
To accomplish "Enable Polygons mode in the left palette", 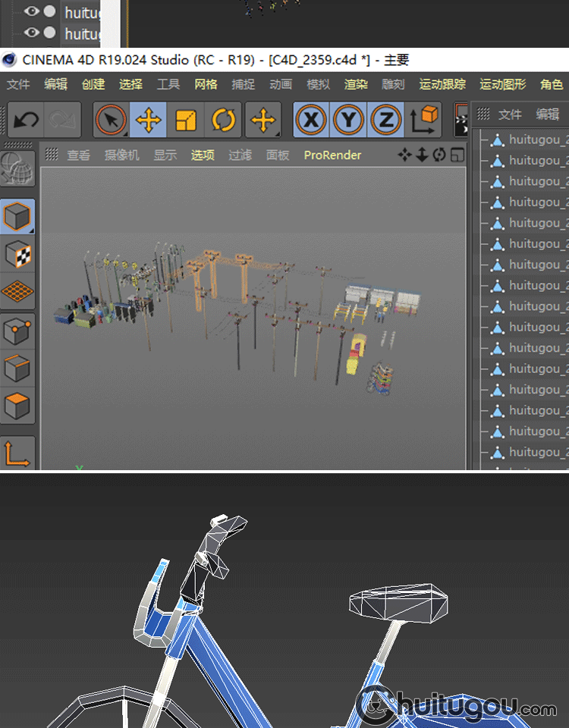I will (17, 406).
